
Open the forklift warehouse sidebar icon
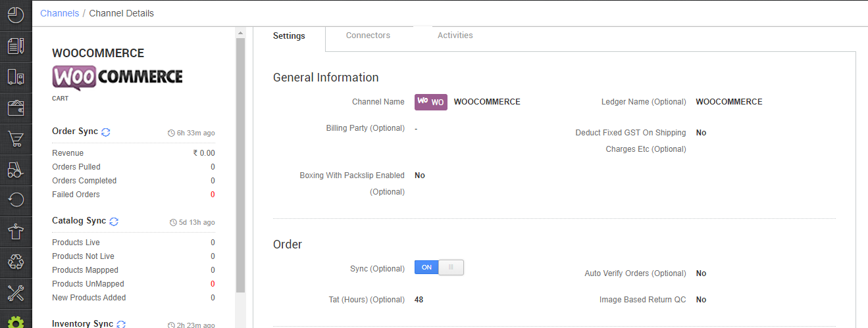pyautogui.click(x=16, y=170)
